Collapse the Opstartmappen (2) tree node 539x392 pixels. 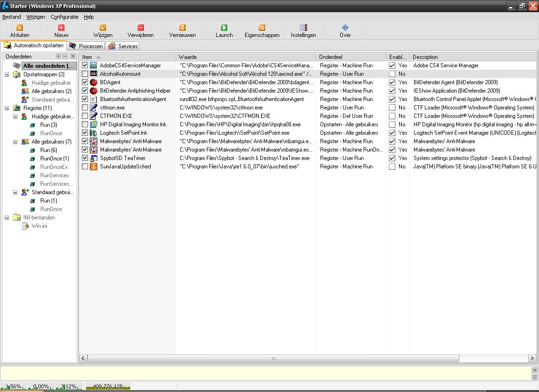7,74
